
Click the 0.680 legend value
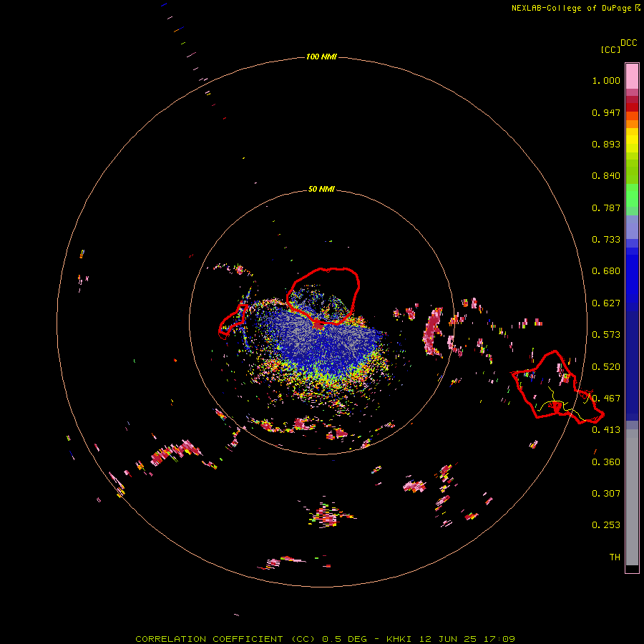click(606, 271)
